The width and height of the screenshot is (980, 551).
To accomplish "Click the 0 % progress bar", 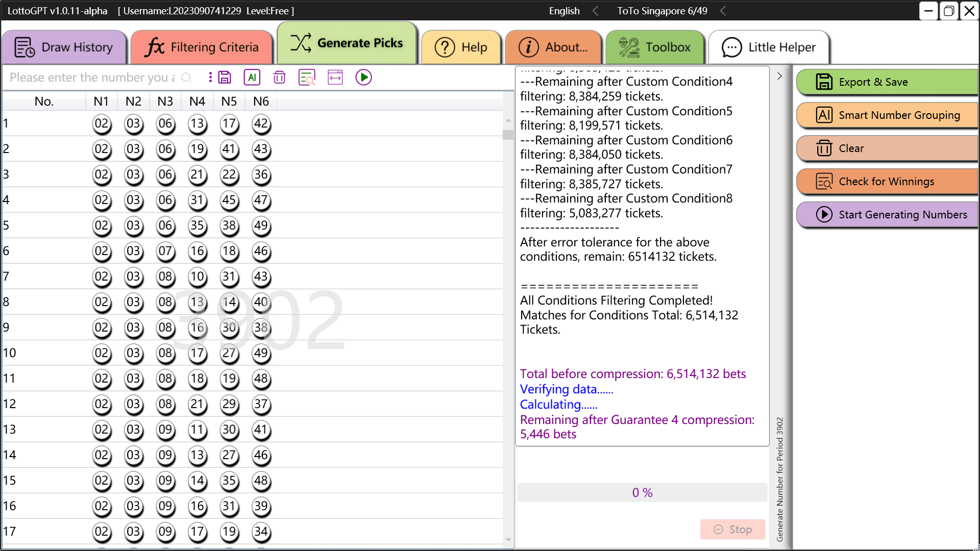I will (x=642, y=492).
